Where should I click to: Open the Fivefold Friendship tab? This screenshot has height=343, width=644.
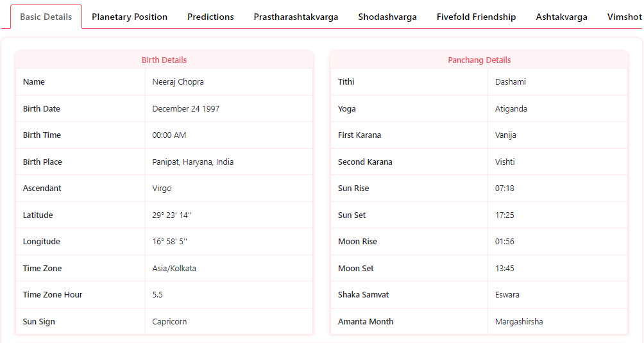pos(476,17)
